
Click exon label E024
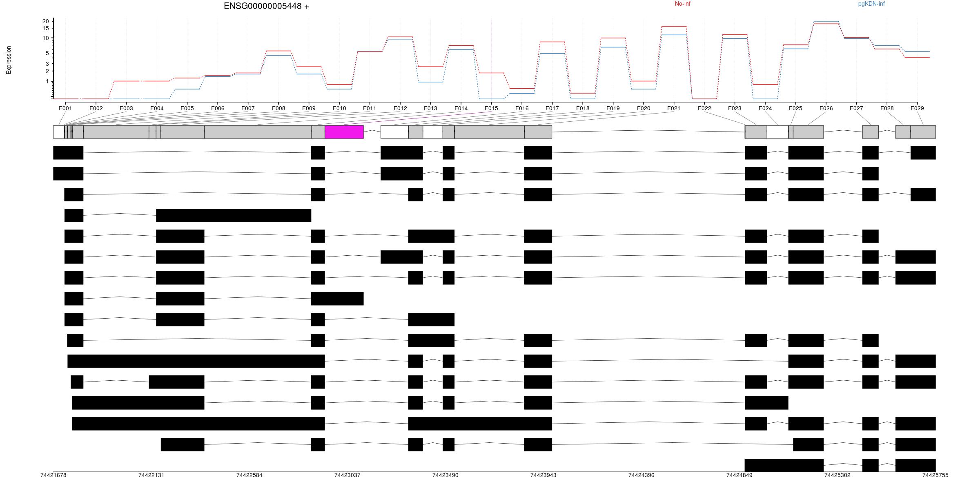click(765, 108)
